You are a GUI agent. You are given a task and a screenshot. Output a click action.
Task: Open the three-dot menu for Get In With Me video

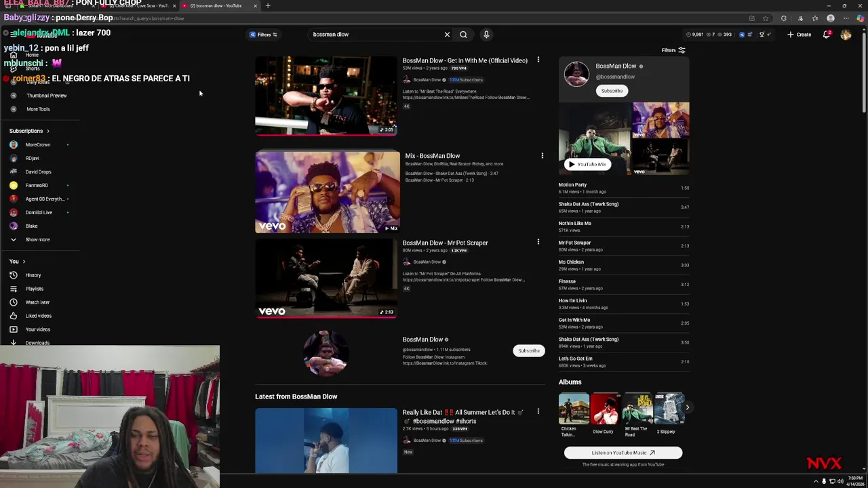[538, 60]
